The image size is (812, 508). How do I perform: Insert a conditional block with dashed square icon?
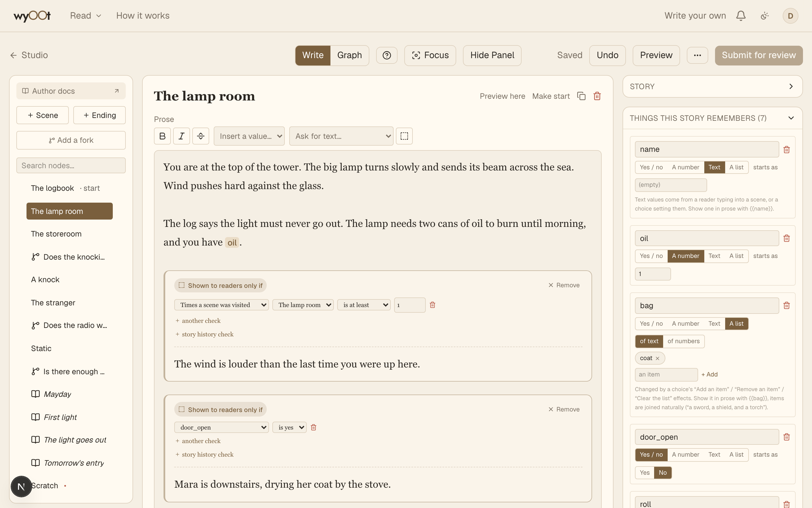tap(404, 136)
